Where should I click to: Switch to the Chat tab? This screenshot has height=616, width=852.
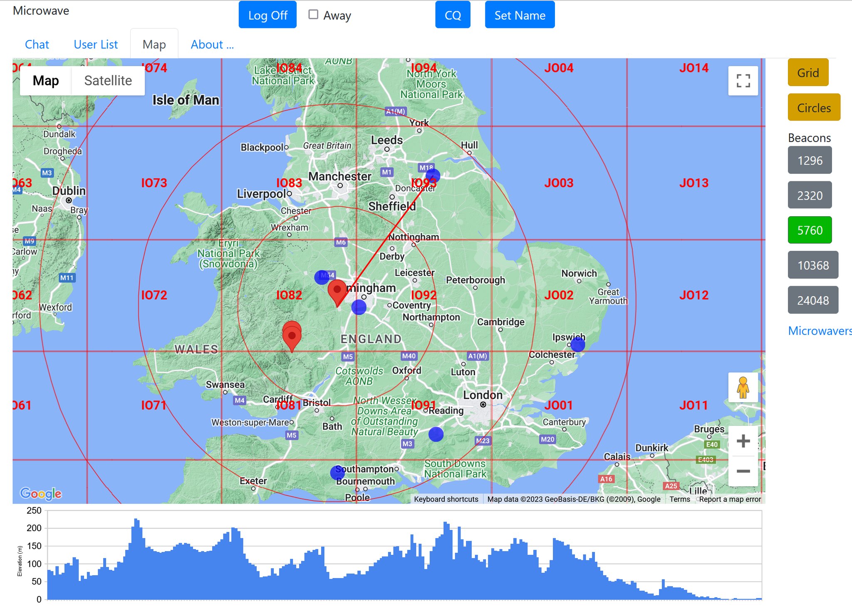tap(37, 45)
